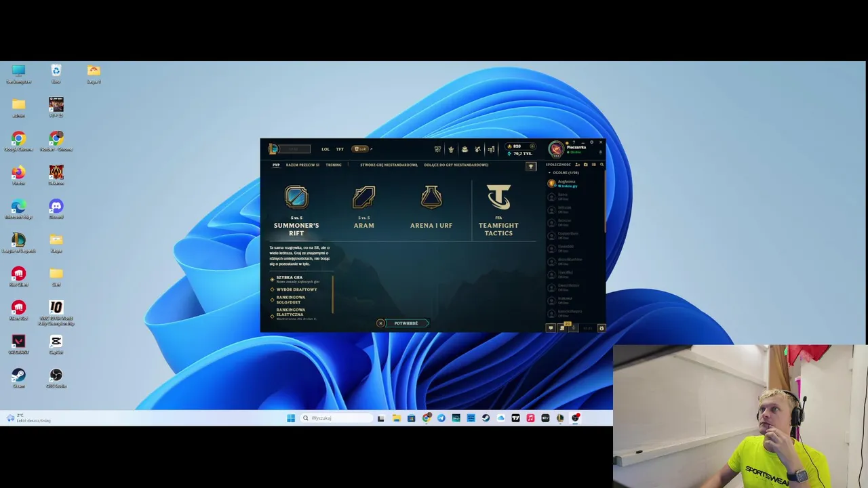The image size is (868, 488).
Task: Open the Steam desktop shortcut
Action: point(18,378)
